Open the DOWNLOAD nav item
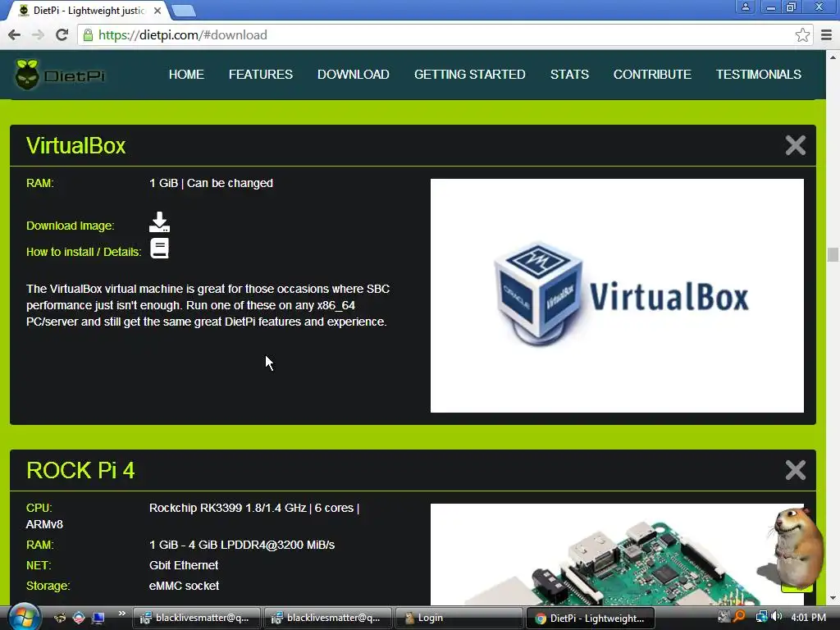Viewport: 840px width, 630px height. pos(353,75)
